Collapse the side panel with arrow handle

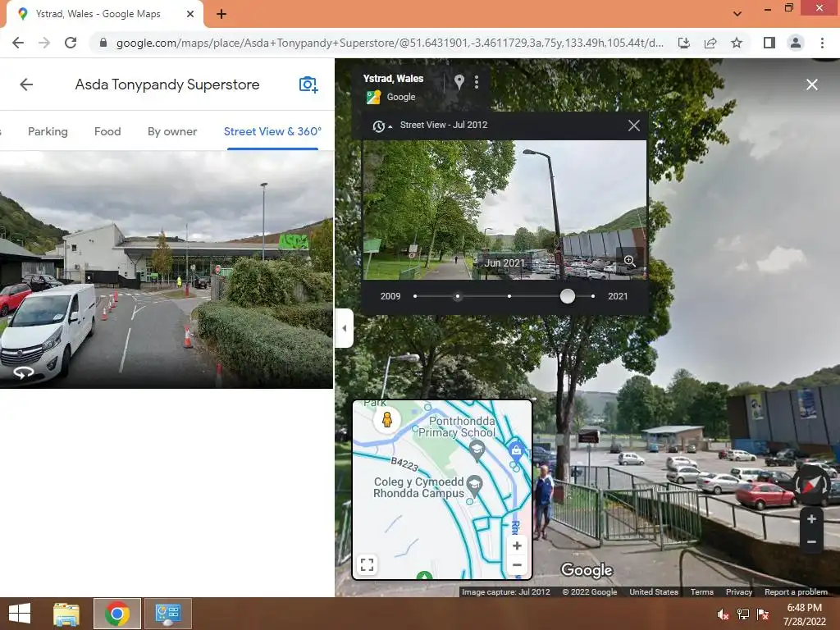344,328
